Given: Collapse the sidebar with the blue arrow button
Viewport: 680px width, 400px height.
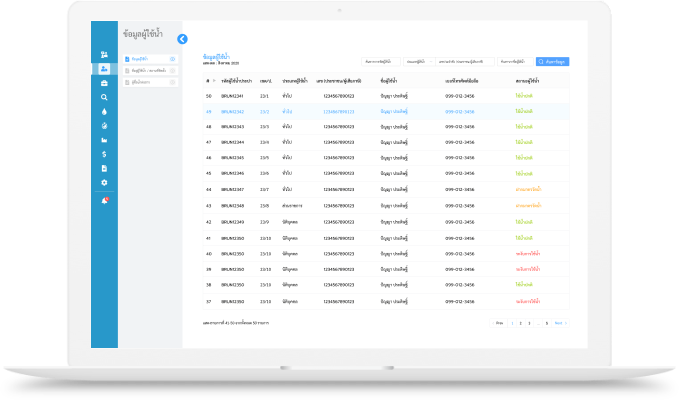Looking at the screenshot, I should click(182, 39).
